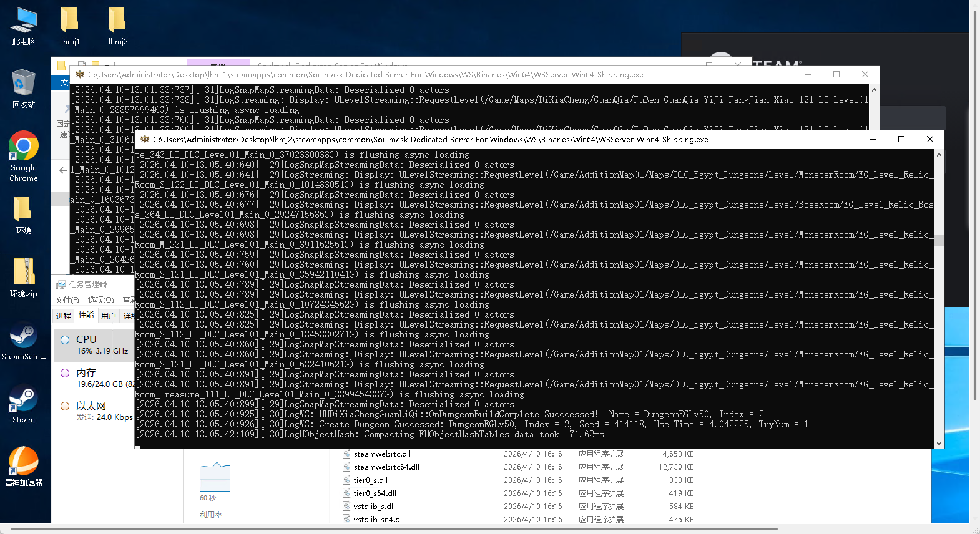Open the 文件(F) menu in Task Manager
This screenshot has height=534, width=980.
pyautogui.click(x=67, y=300)
